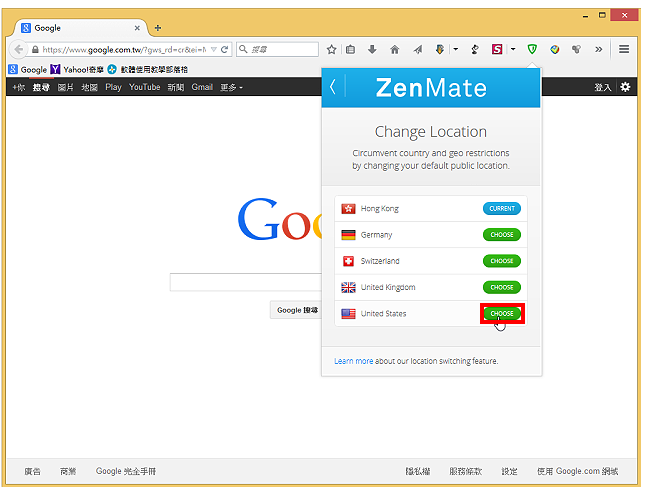651x487 pixels.
Task: Select the Google browser tab
Action: coord(81,28)
